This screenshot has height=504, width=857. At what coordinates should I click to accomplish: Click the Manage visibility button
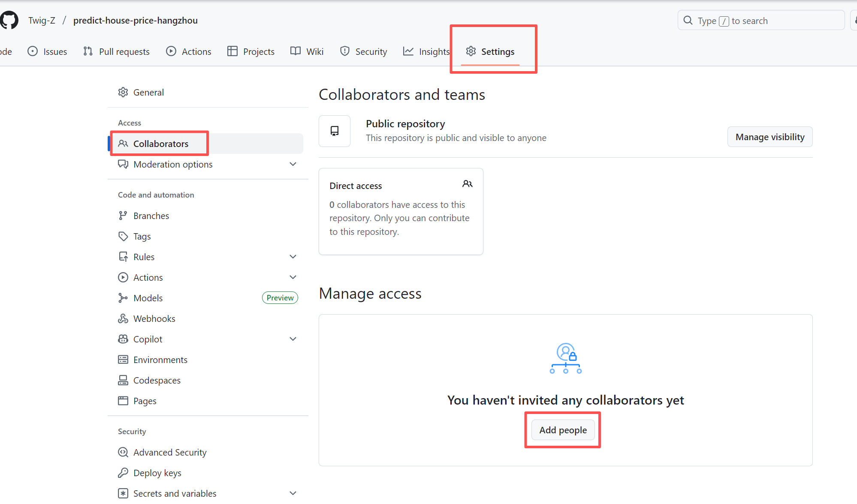pyautogui.click(x=769, y=137)
